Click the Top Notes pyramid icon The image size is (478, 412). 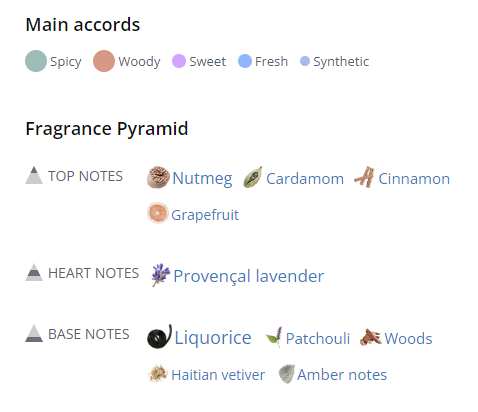pyautogui.click(x=34, y=175)
